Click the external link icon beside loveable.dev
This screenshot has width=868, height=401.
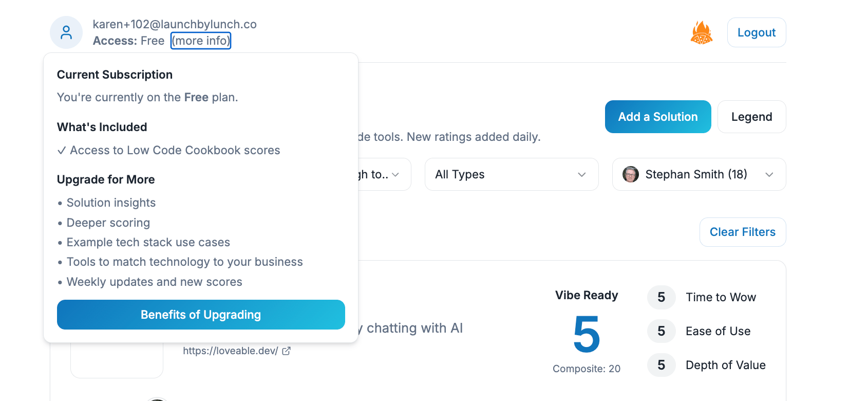click(x=287, y=351)
